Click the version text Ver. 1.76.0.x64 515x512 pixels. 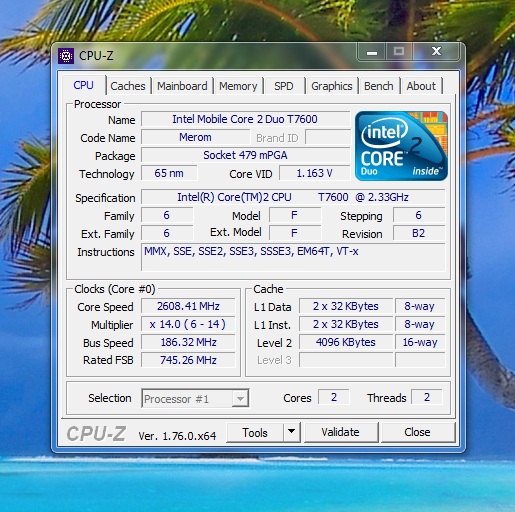tap(177, 436)
